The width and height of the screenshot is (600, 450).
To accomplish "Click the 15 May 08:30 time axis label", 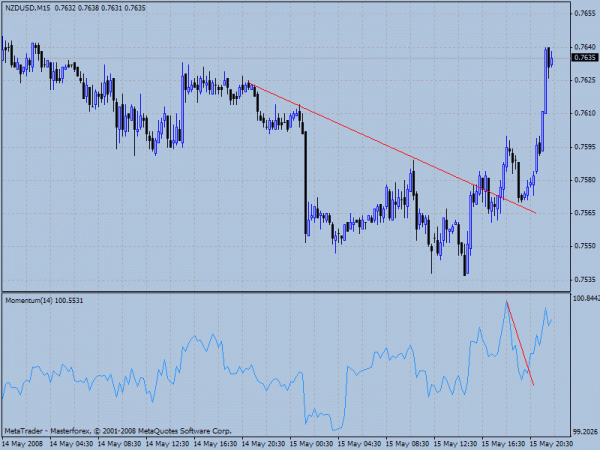I will click(x=408, y=444).
